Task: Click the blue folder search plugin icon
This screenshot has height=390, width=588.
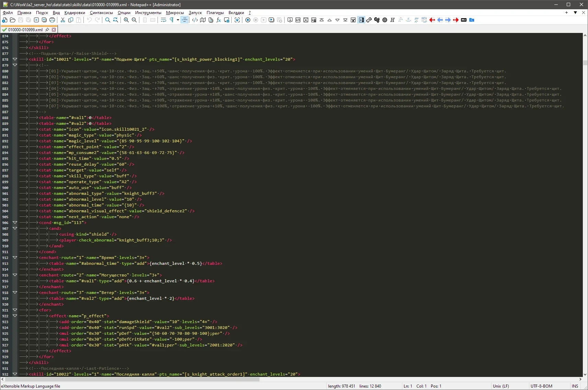Action: (x=472, y=20)
